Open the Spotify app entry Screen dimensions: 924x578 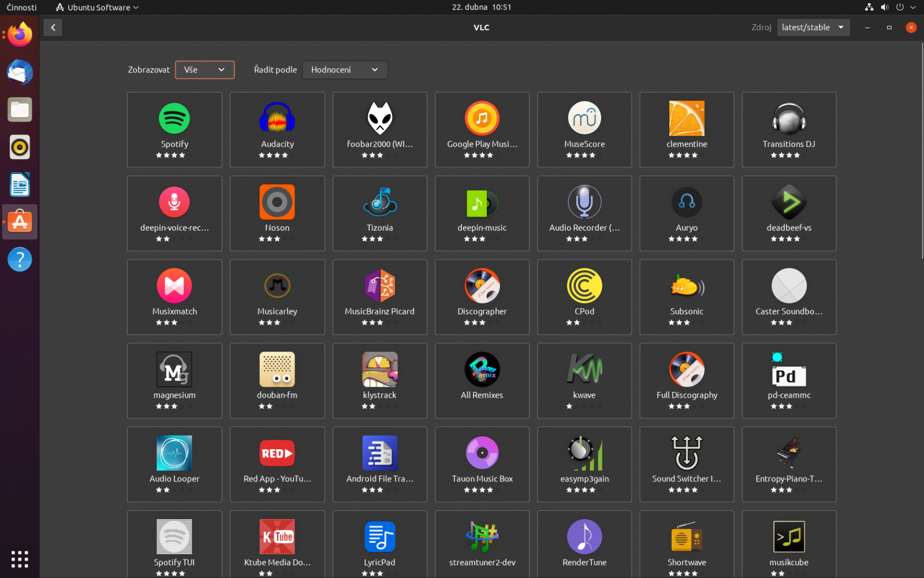[174, 129]
